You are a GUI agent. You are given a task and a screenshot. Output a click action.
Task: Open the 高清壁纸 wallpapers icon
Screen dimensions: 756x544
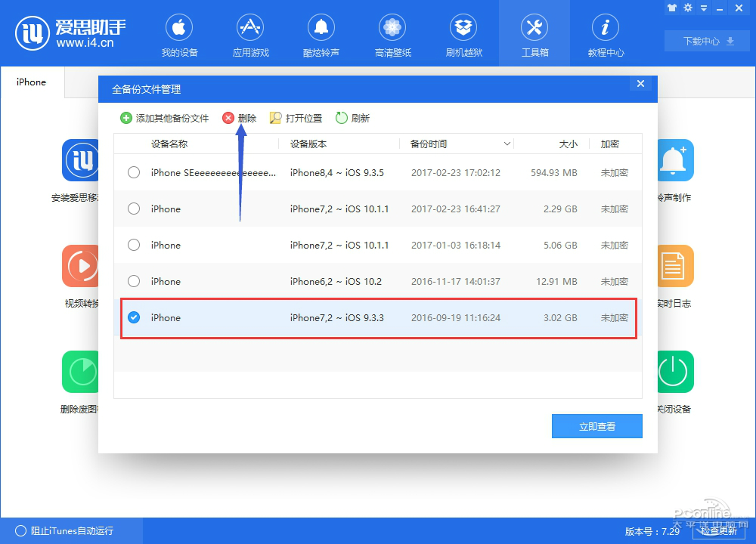(392, 36)
